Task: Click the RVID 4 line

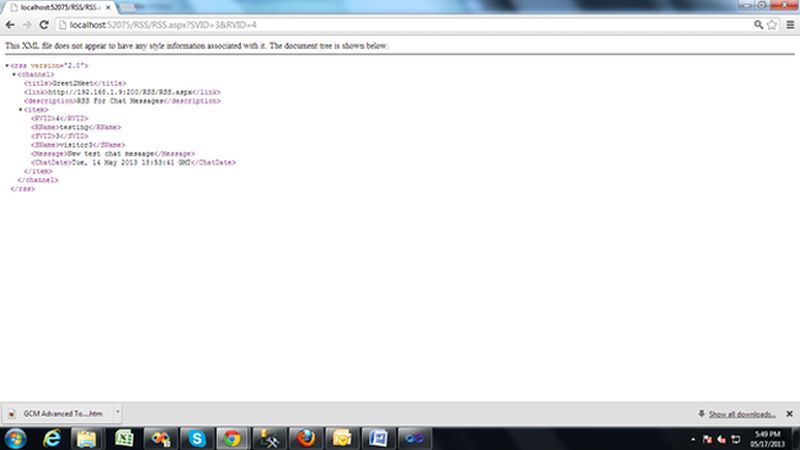Action: coord(59,118)
